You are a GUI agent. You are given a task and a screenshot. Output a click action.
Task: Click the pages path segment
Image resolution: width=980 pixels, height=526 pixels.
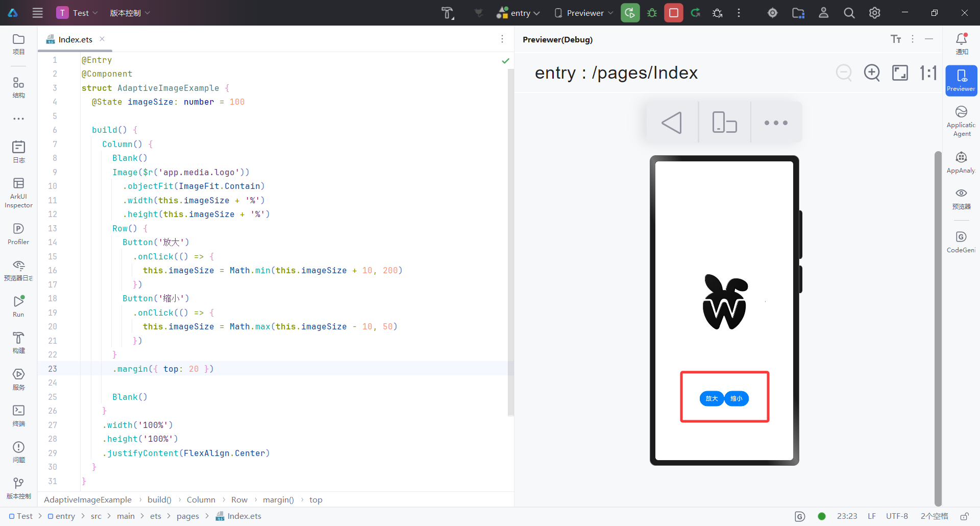click(188, 516)
